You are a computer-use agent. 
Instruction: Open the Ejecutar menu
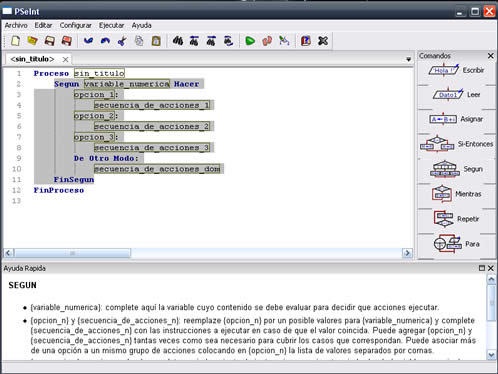[x=111, y=25]
